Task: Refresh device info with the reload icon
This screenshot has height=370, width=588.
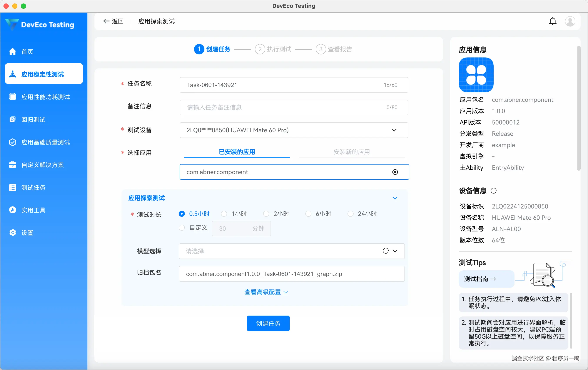Action: [x=494, y=191]
